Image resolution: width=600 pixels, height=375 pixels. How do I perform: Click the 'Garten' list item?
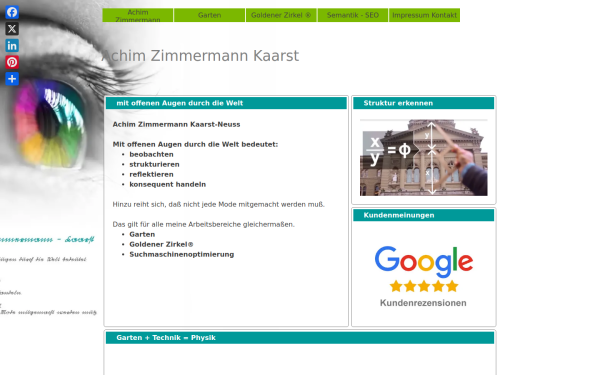pyautogui.click(x=142, y=235)
